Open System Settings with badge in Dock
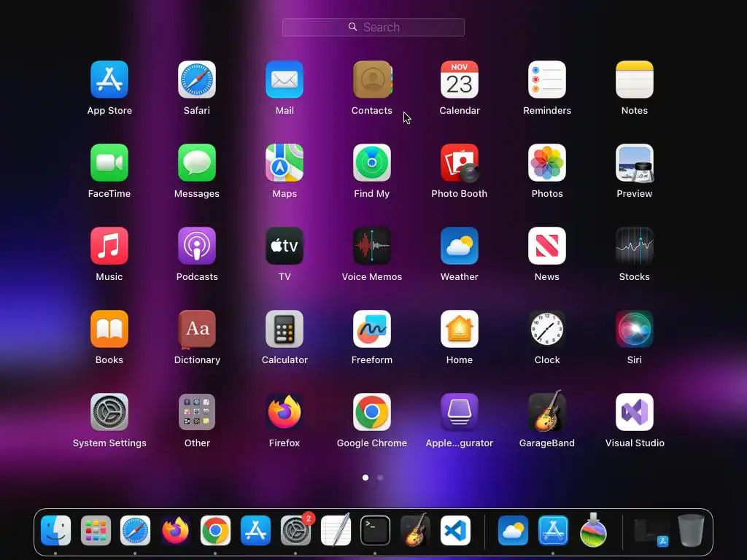Image resolution: width=747 pixels, height=560 pixels. coord(295,531)
